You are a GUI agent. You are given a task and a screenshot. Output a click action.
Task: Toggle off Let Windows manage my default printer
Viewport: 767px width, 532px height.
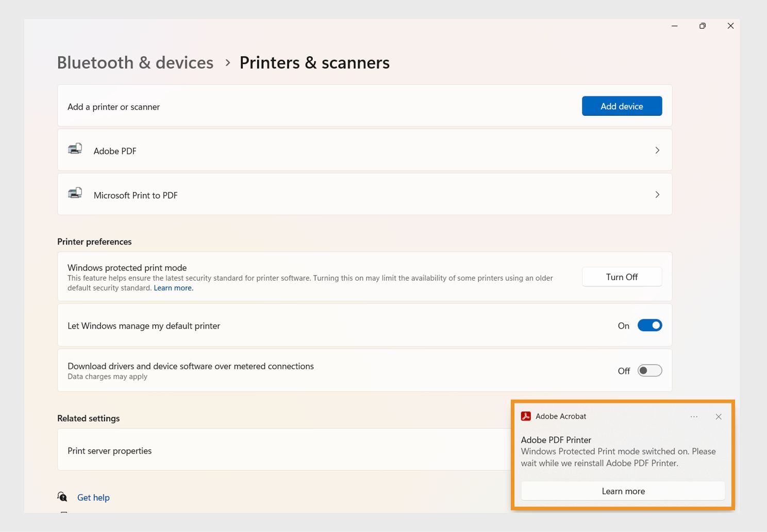[650, 325]
